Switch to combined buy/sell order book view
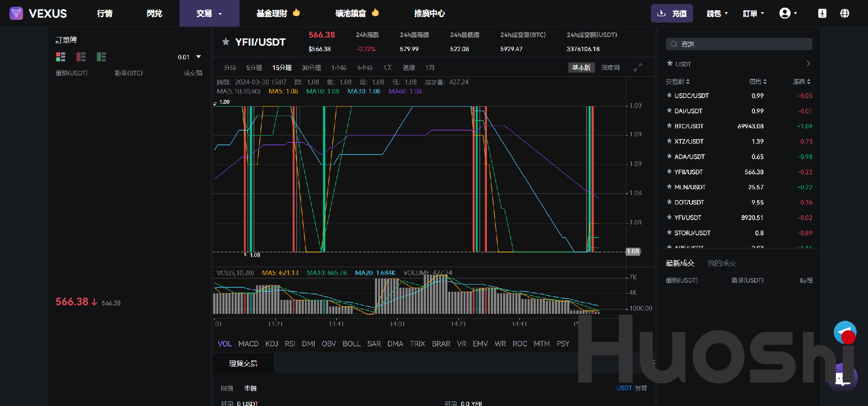 (61, 57)
